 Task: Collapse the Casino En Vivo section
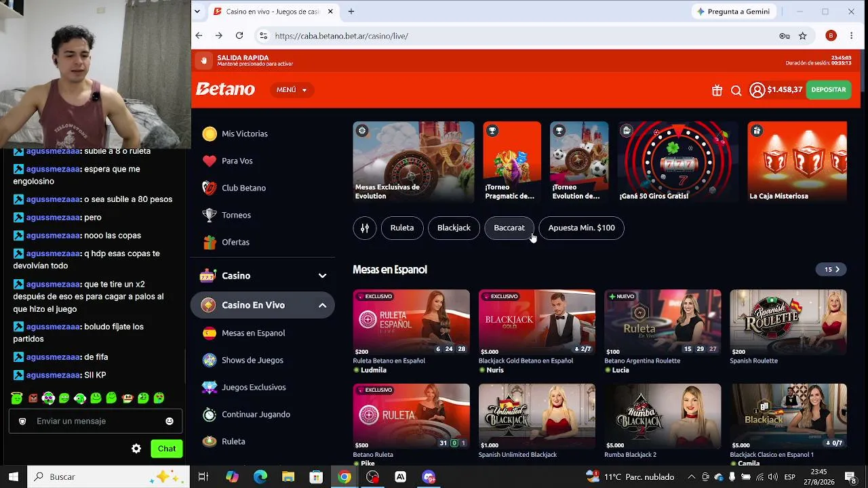click(x=263, y=305)
